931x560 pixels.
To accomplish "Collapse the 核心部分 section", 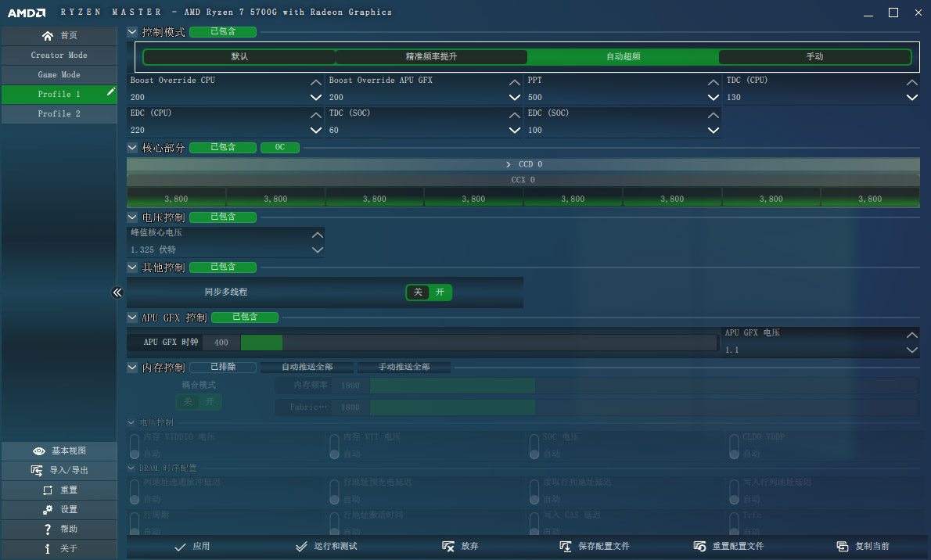I will (x=132, y=148).
